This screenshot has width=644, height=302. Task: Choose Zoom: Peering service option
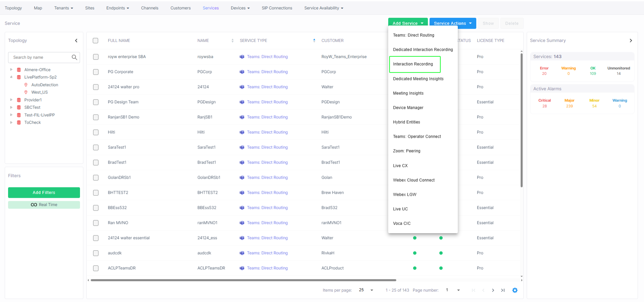click(x=407, y=151)
